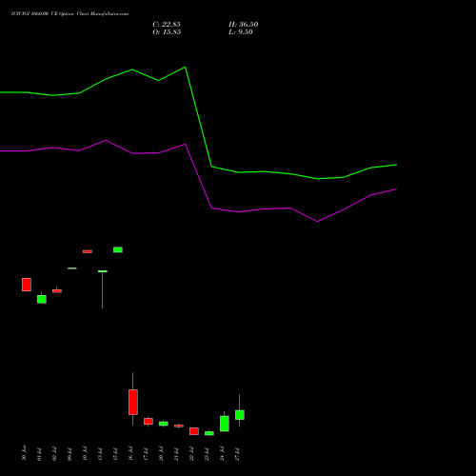Select the 02 Jul date label
This screenshot has width=476, height=476.
pos(55,454)
